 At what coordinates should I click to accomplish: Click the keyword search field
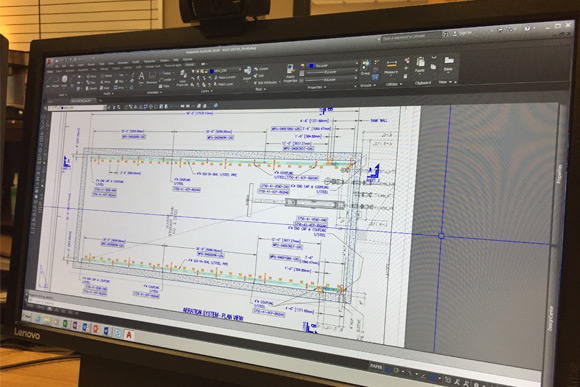pos(411,37)
